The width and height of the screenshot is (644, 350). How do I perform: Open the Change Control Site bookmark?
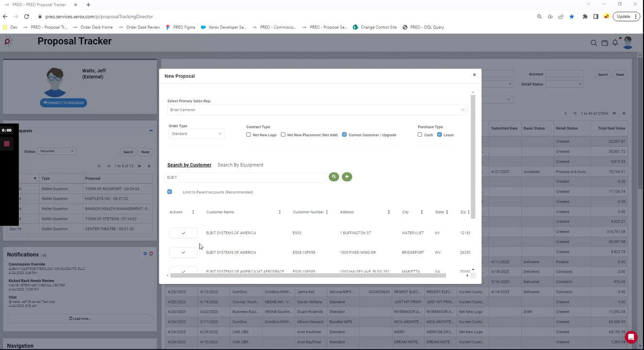click(375, 27)
